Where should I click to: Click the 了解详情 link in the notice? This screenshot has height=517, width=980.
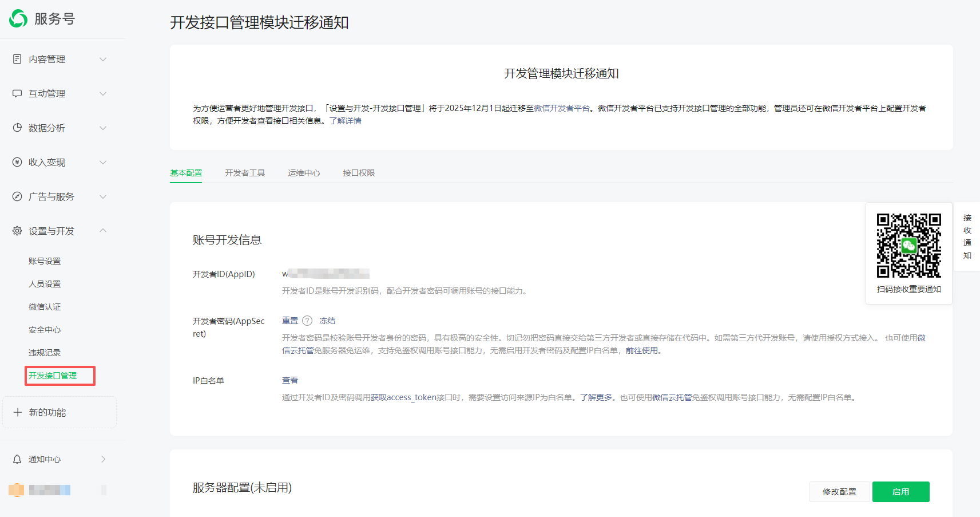tap(345, 121)
